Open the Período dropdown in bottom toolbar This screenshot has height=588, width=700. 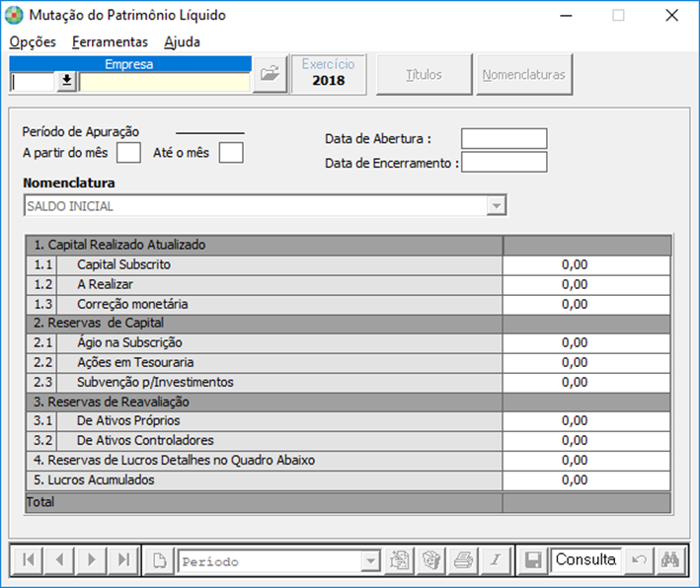[370, 561]
